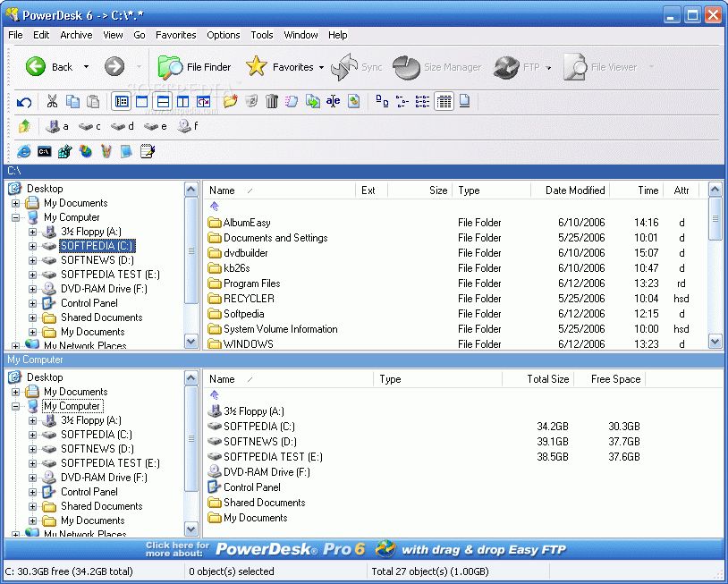The height and width of the screenshot is (584, 728).
Task: Expand Control Panel in the bottom tree
Action: point(32,492)
